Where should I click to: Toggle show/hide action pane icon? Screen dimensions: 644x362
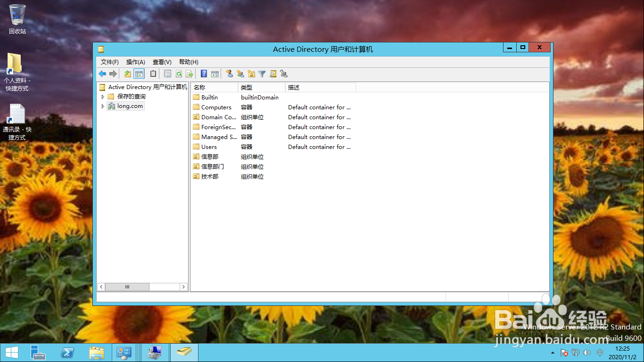[215, 74]
